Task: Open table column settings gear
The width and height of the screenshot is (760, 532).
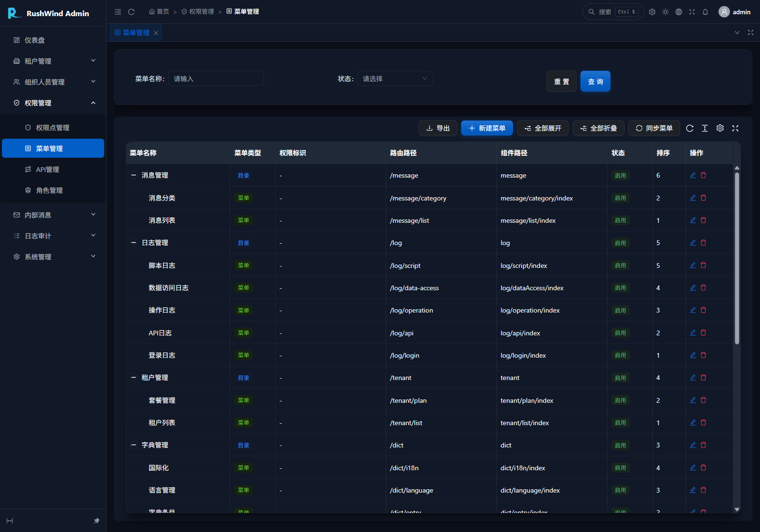Action: (x=720, y=128)
